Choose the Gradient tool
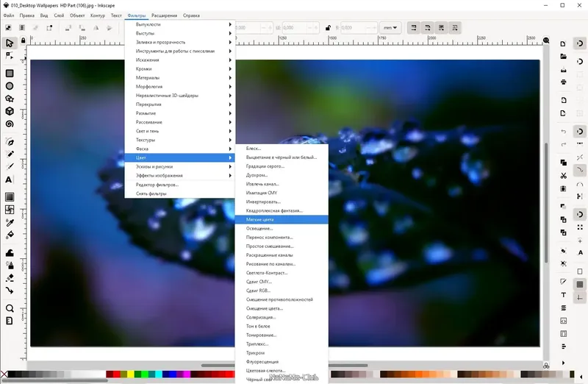The width and height of the screenshot is (588, 384). 10,196
